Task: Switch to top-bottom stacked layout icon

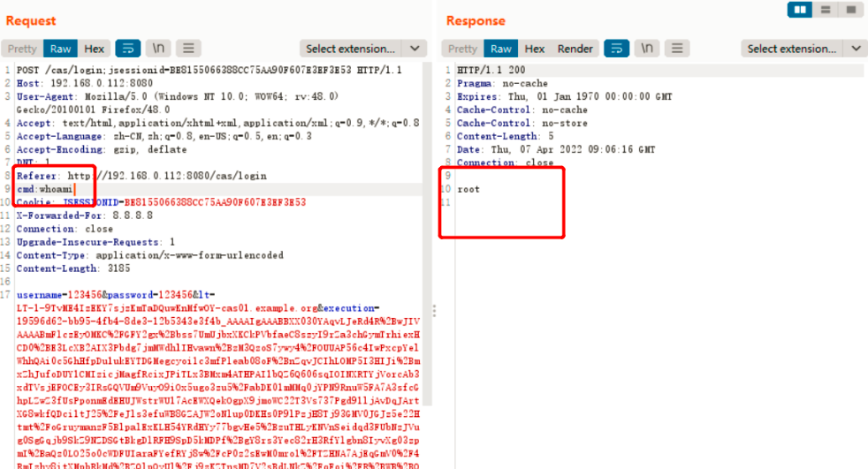Action: coord(826,10)
